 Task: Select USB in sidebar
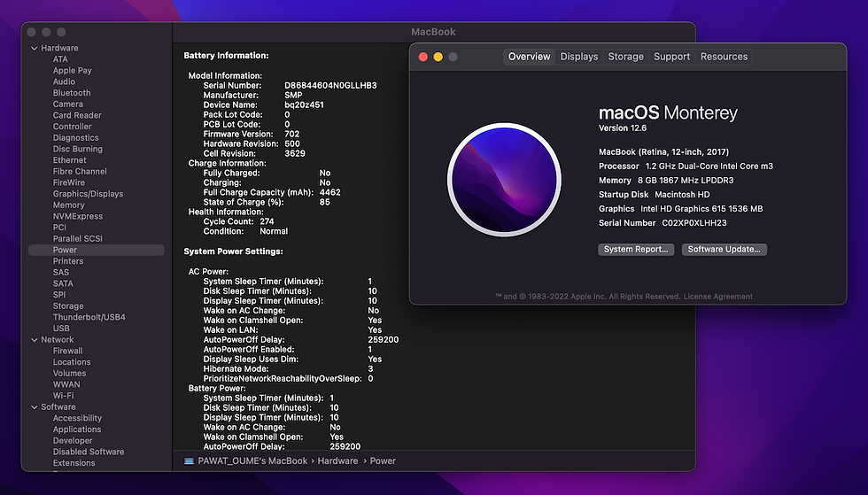click(x=61, y=329)
